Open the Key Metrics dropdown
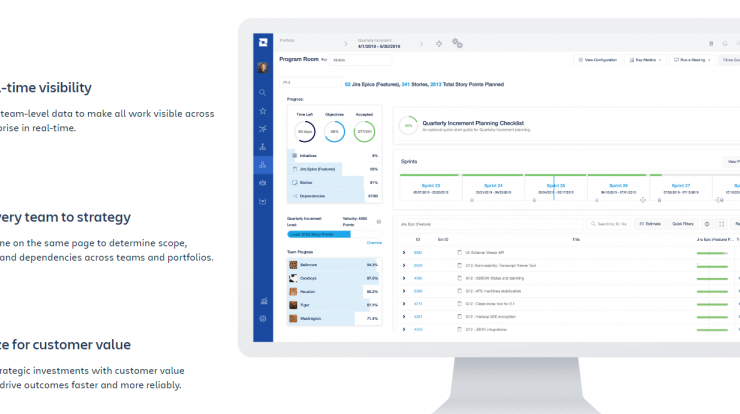The height and width of the screenshot is (414, 740). point(646,60)
